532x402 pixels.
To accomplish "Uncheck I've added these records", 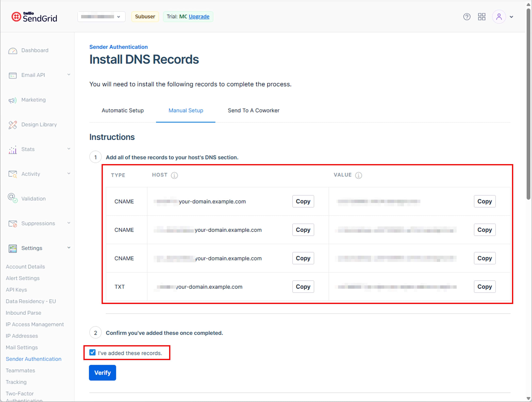I will 92,353.
